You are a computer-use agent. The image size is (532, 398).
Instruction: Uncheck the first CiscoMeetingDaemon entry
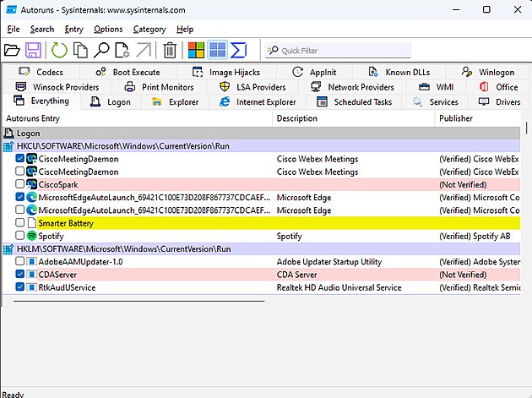tap(19, 158)
